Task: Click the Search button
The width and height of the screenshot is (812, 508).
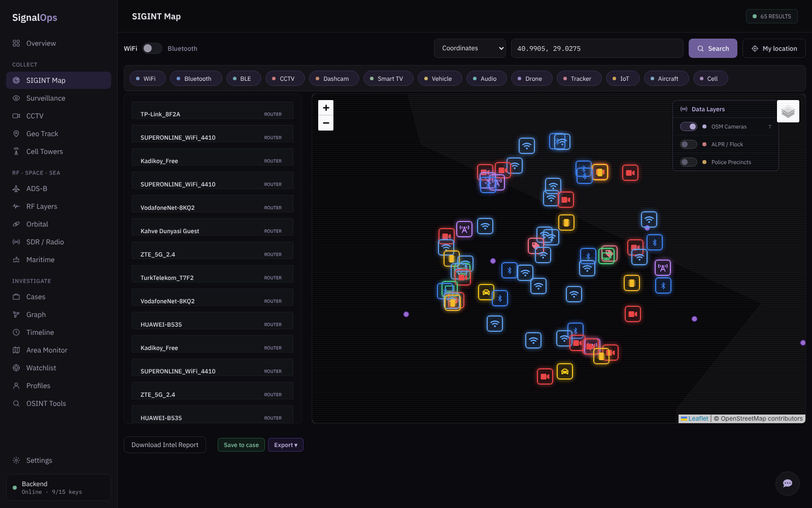Action: tap(713, 48)
